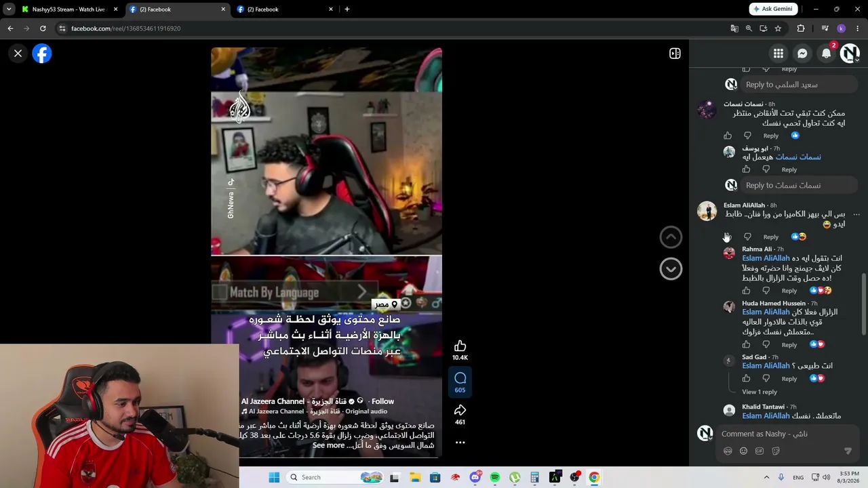
Task: Insert an avatar sticker in the comment
Action: [728, 451]
